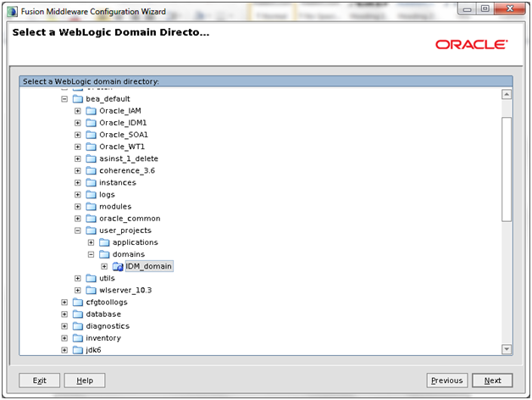Go back with the Previous button

(446, 381)
